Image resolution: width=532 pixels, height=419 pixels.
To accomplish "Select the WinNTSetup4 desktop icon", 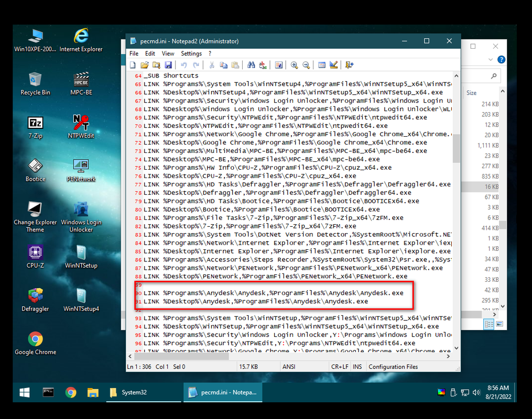I will (x=81, y=300).
